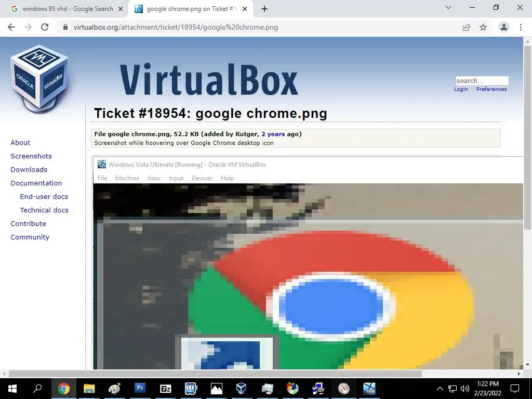Click the taskbar clock showing 1:22 PM

point(487,389)
